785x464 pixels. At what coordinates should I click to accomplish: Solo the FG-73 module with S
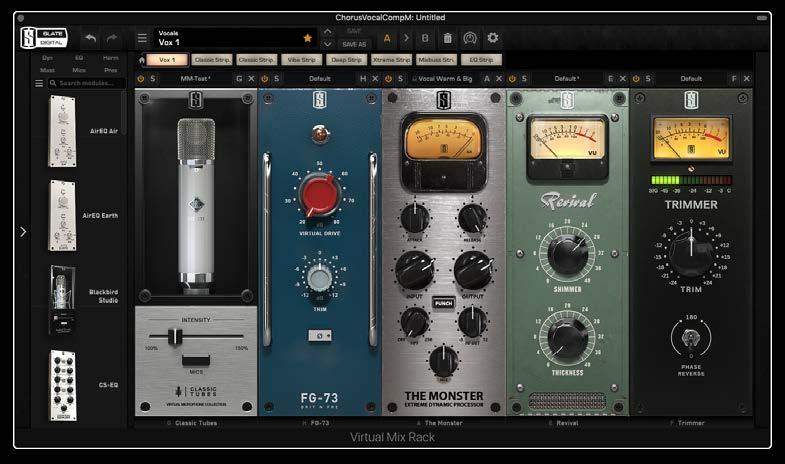click(276, 79)
